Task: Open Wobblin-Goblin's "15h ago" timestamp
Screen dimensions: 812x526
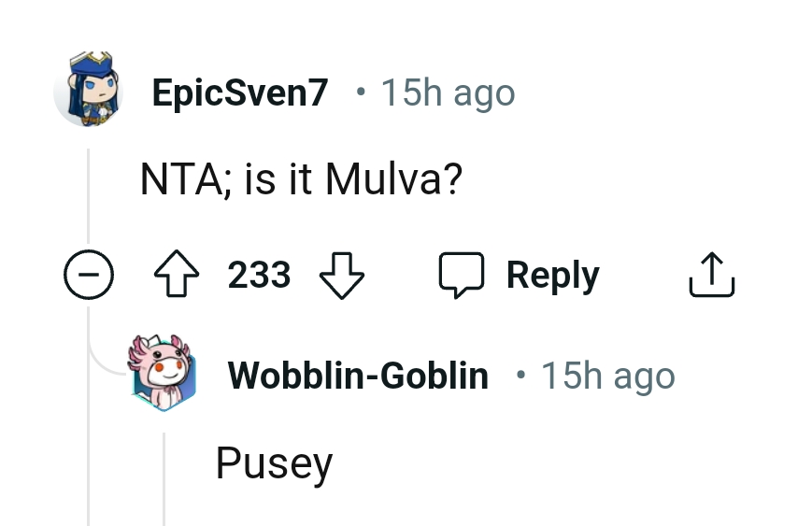Action: [608, 376]
